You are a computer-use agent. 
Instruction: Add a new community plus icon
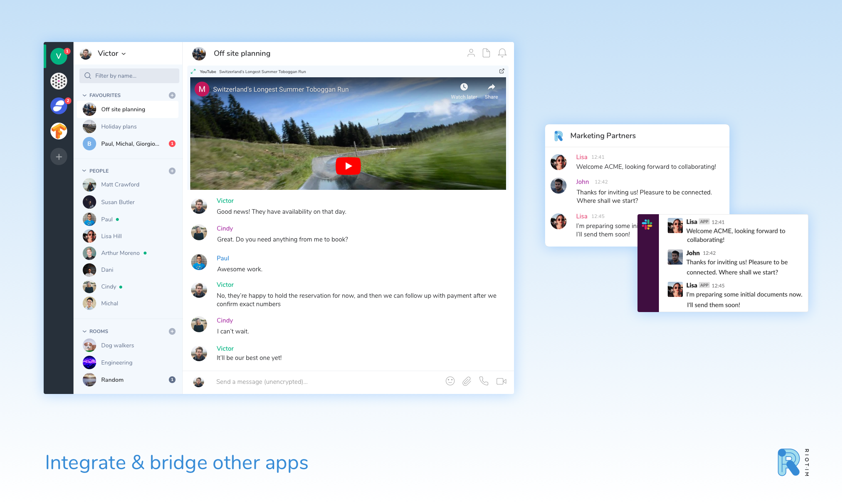point(59,157)
